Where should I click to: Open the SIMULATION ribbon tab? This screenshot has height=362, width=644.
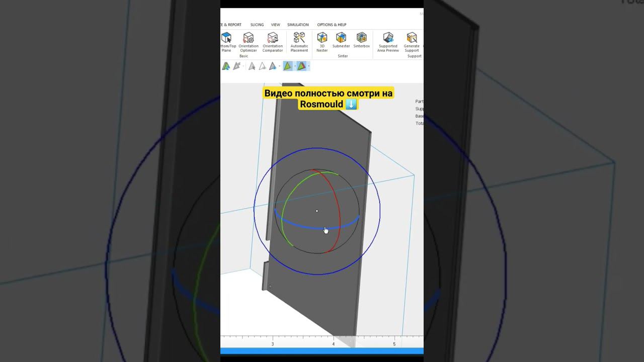point(298,25)
